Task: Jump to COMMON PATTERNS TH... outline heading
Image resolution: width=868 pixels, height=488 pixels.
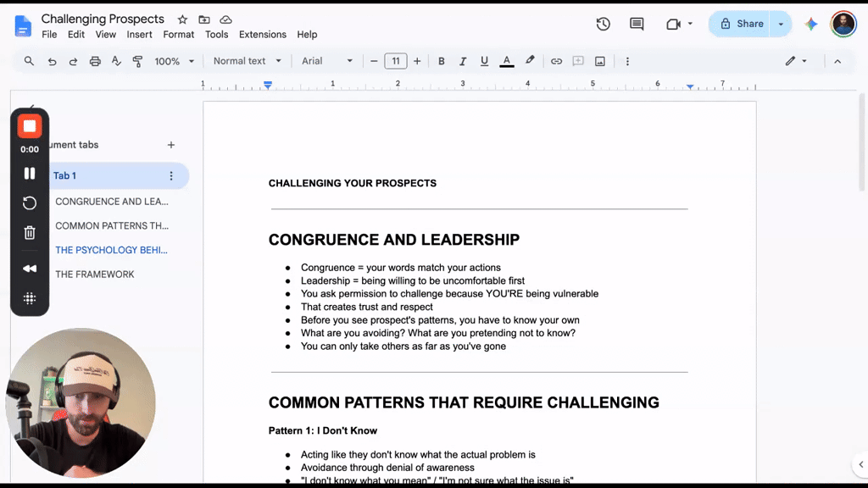Action: [112, 225]
